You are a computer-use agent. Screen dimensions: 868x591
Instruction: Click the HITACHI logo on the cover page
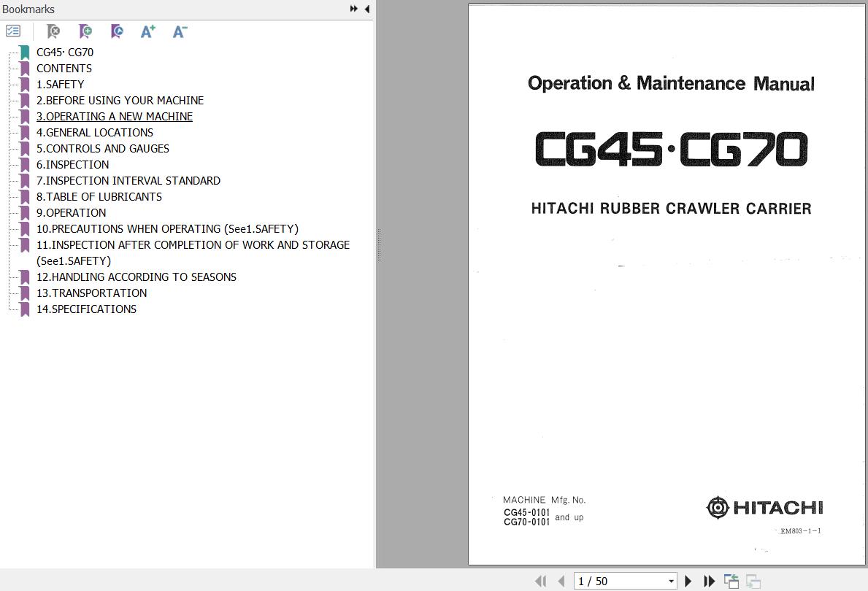pyautogui.click(x=764, y=507)
